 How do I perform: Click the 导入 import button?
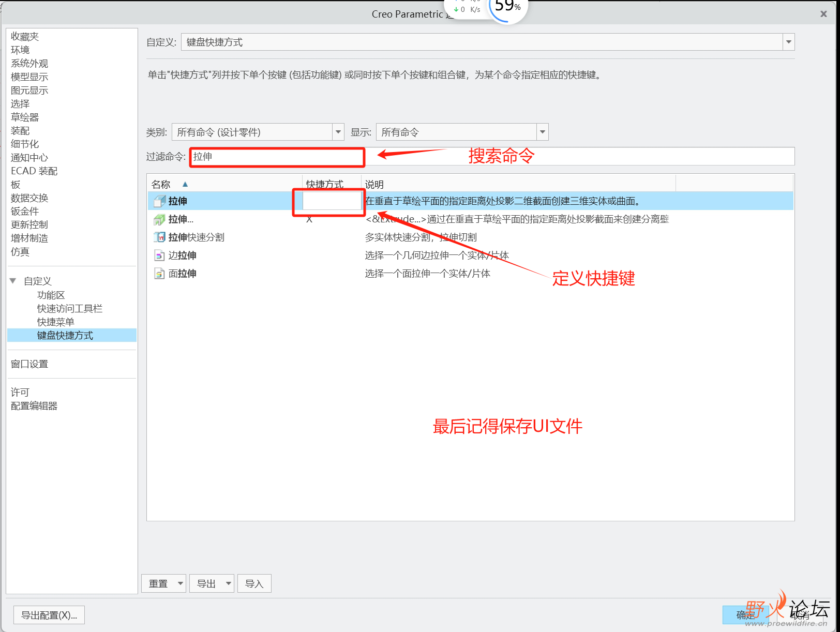pos(254,583)
